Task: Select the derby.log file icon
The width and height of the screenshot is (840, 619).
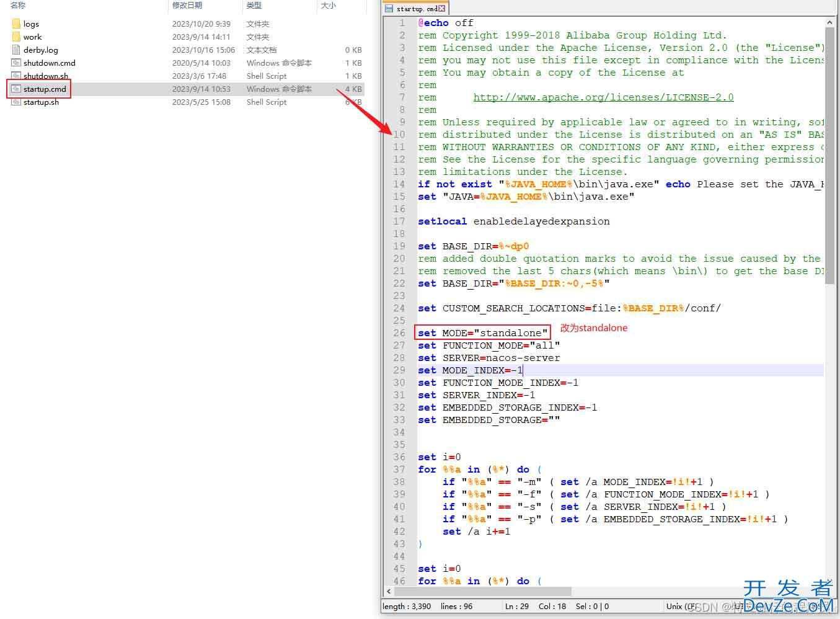Action: click(16, 50)
